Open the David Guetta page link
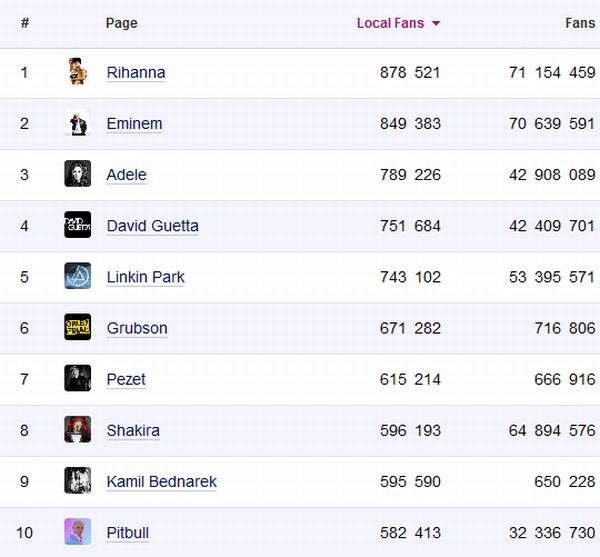 tap(152, 226)
